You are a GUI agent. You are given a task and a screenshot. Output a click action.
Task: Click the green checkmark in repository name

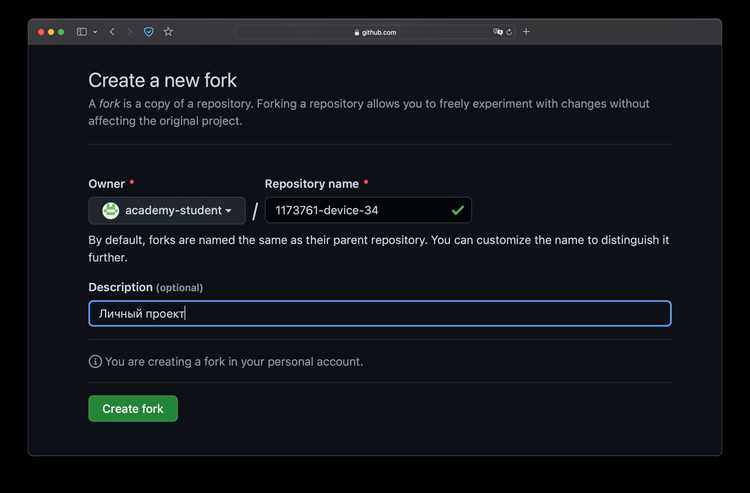(x=458, y=210)
